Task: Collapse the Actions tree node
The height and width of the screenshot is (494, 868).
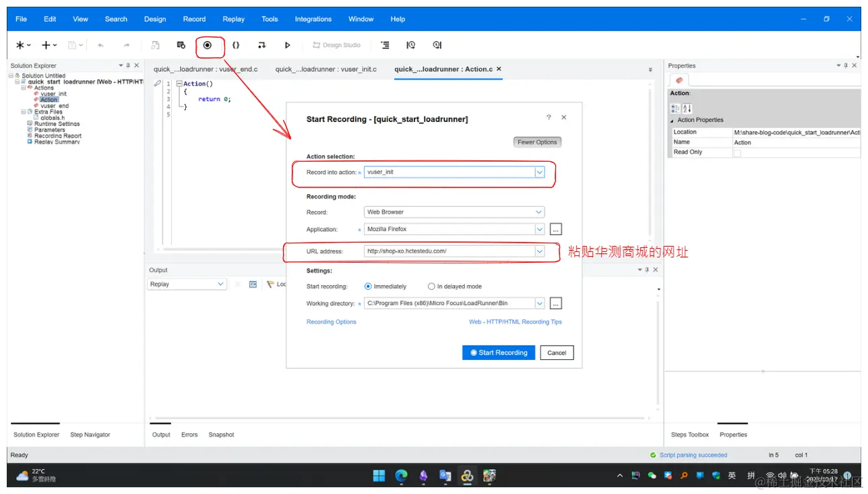Action: [23, 88]
